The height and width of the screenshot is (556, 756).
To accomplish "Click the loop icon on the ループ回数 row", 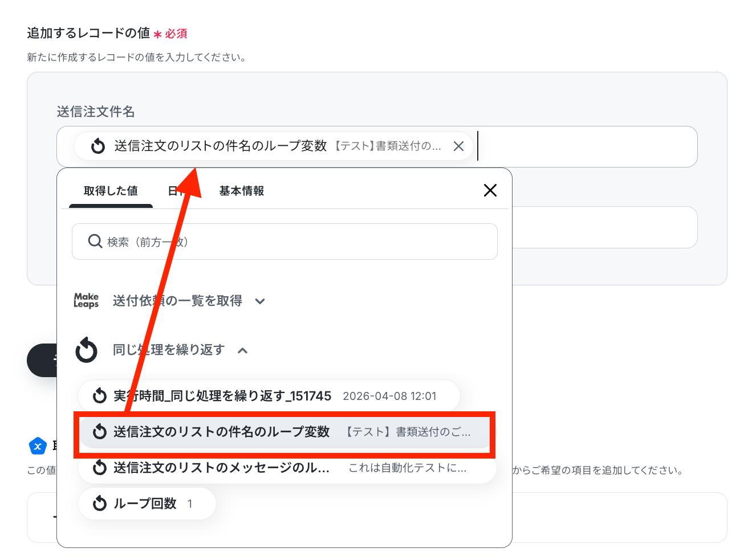I will (100, 504).
